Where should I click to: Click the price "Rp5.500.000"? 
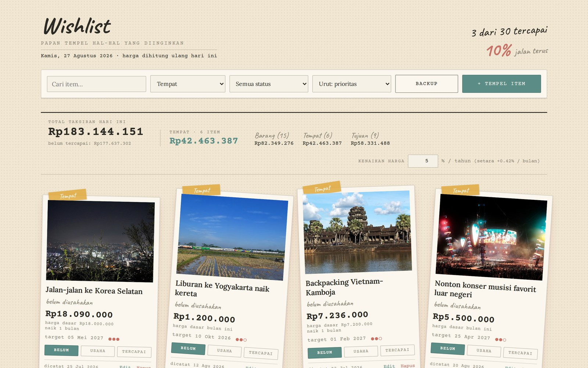pyautogui.click(x=463, y=318)
